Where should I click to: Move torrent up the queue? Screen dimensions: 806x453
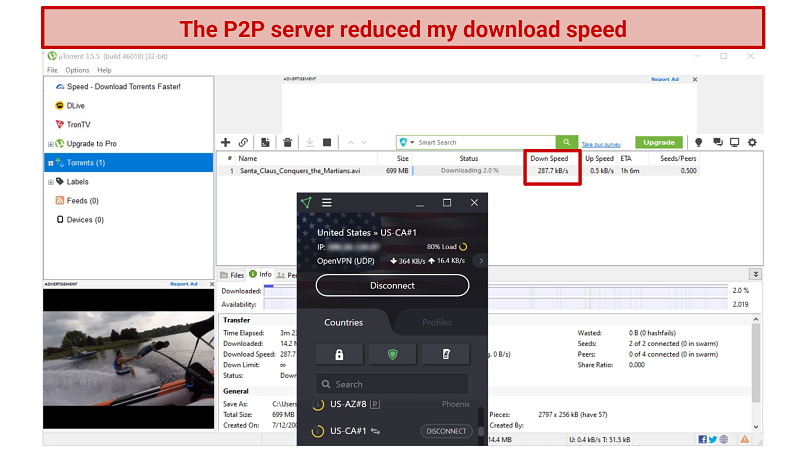351,142
